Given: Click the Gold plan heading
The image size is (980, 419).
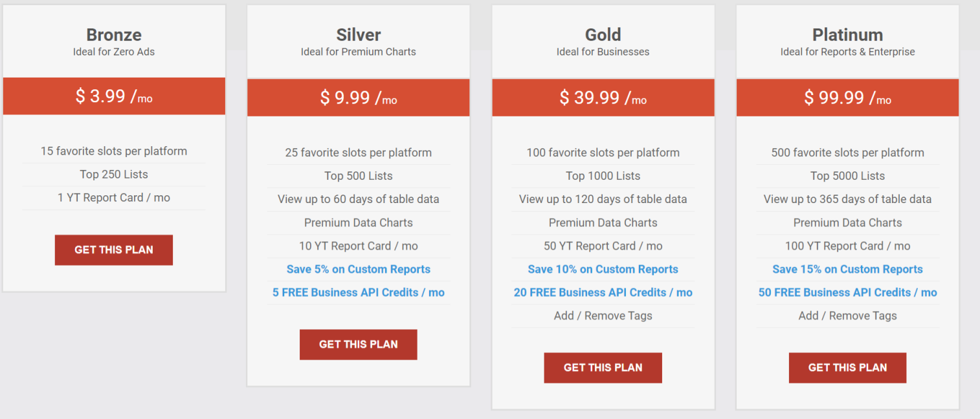Looking at the screenshot, I should [x=603, y=35].
